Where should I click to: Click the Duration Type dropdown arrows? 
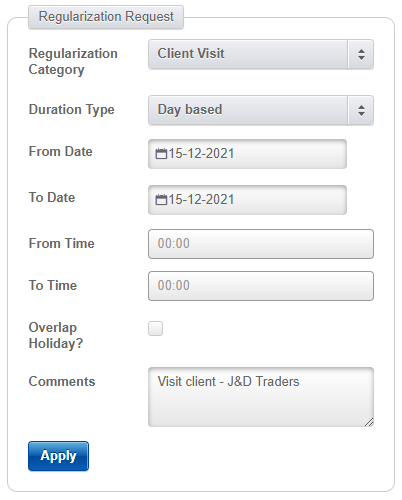point(361,110)
